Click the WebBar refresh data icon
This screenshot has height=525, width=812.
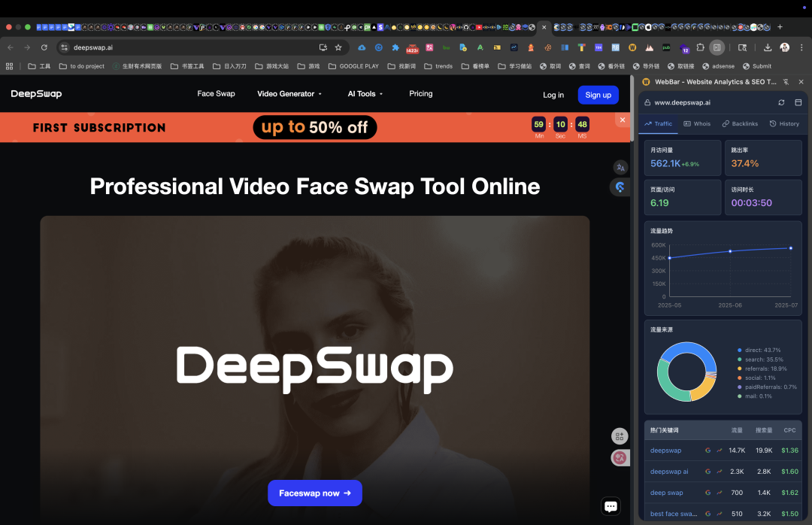coord(781,102)
